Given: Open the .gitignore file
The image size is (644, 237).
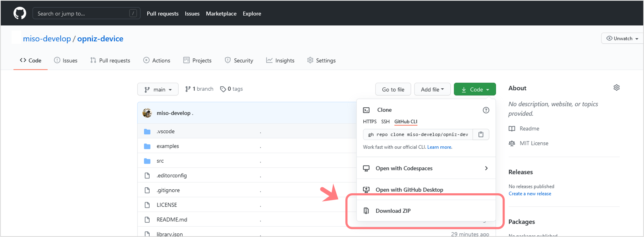Looking at the screenshot, I should pyautogui.click(x=168, y=190).
